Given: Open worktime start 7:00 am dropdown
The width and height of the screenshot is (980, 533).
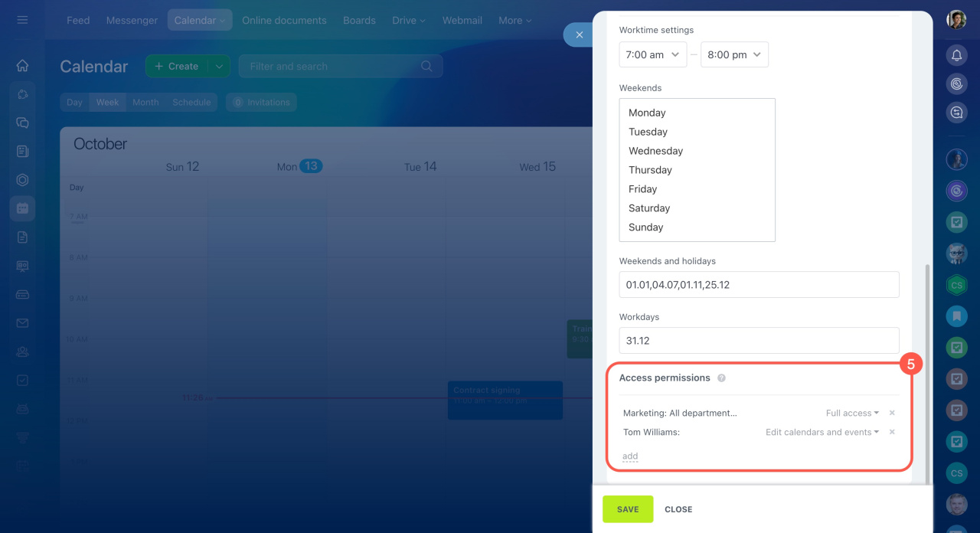Looking at the screenshot, I should click(652, 55).
